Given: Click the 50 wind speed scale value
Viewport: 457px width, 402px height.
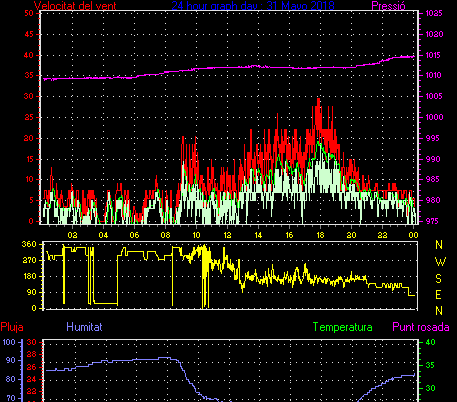Looking at the screenshot, I should pyautogui.click(x=29, y=13).
